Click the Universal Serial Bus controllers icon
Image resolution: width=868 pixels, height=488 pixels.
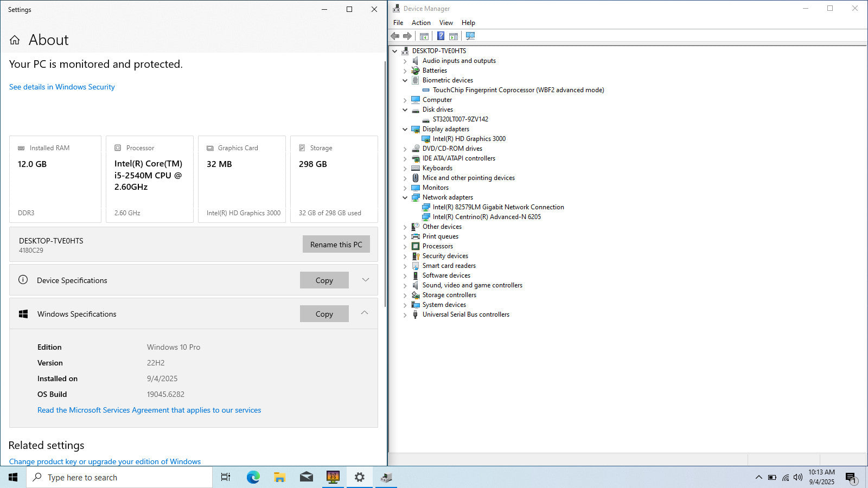[x=416, y=314]
